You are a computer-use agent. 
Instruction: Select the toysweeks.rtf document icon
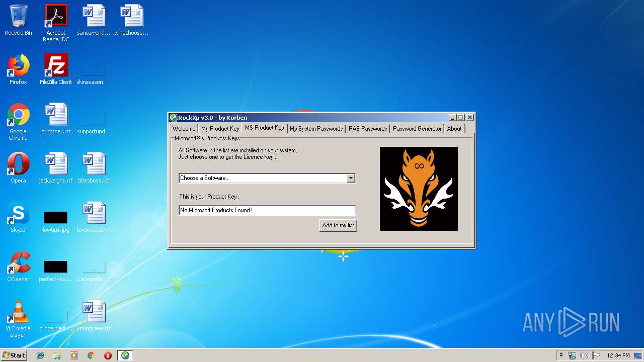tap(94, 217)
